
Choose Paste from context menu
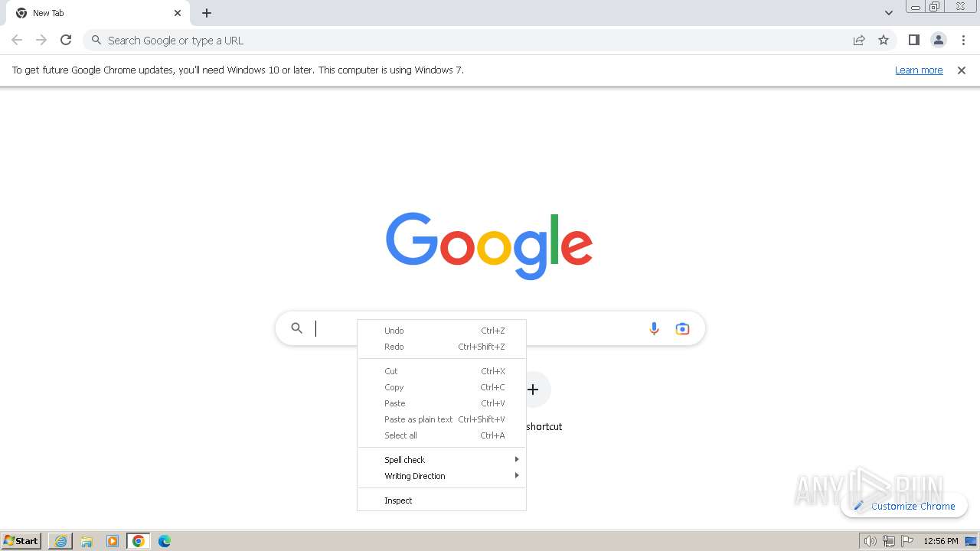click(x=442, y=403)
